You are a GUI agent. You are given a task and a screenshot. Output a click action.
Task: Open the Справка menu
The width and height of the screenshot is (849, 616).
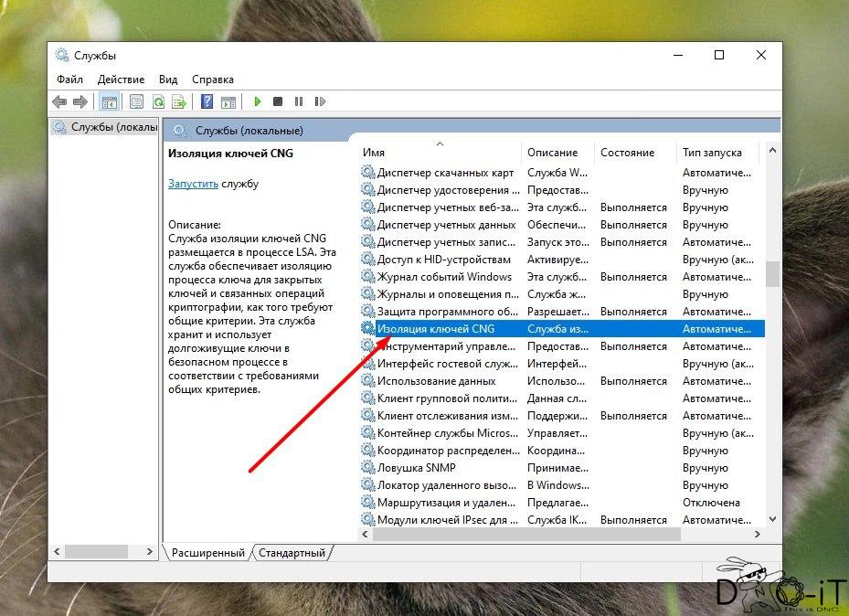(x=213, y=80)
